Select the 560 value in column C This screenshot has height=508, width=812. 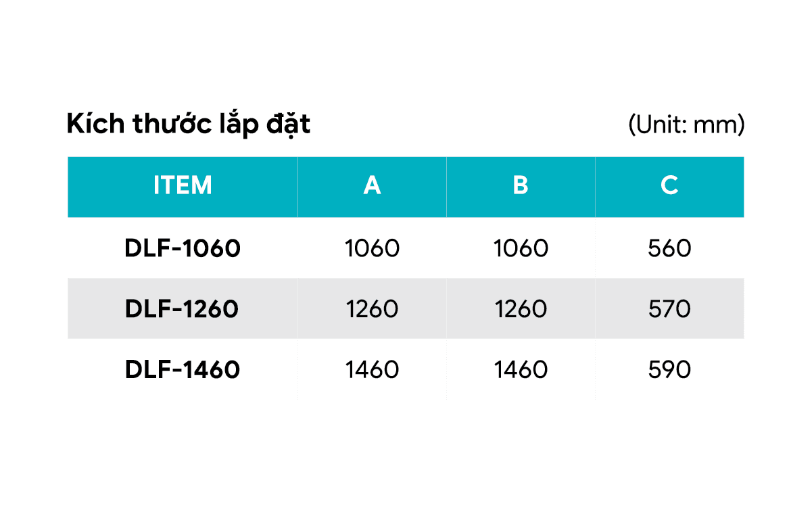click(669, 249)
